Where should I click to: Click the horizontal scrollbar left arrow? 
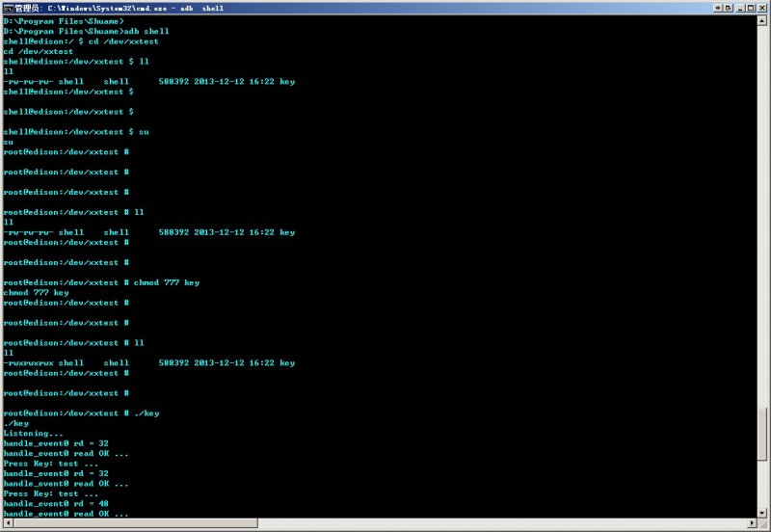pos(8,522)
